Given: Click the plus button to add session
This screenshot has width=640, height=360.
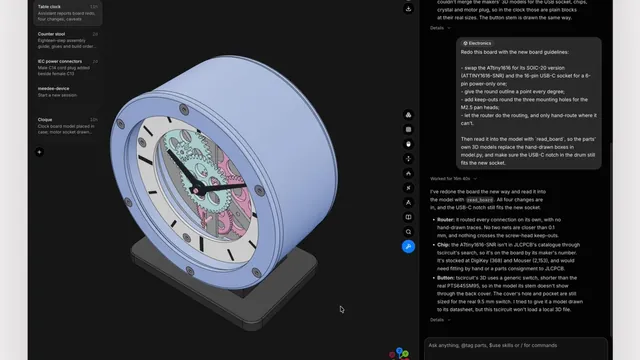Looking at the screenshot, I should pyautogui.click(x=40, y=152).
